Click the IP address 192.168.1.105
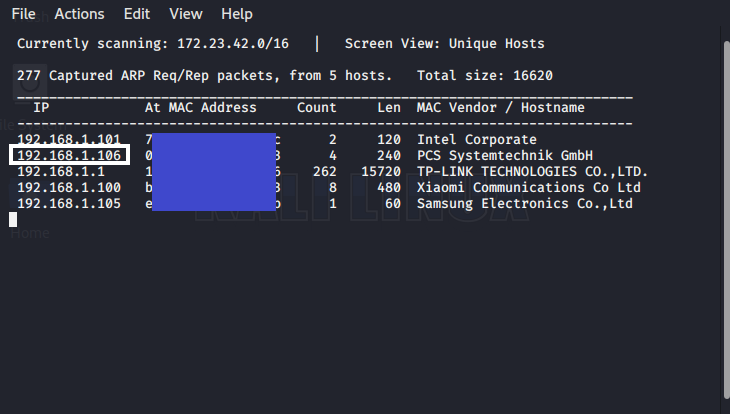Screen dimensions: 730x414 [x=68, y=204]
